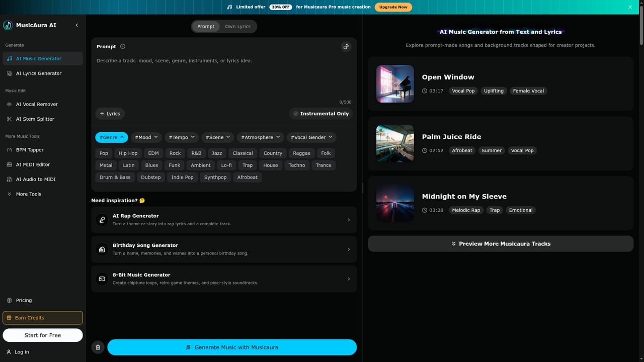Screen dimensions: 644x362
Task: Collapse the sidebar with the arrow icon
Action: click(x=77, y=25)
